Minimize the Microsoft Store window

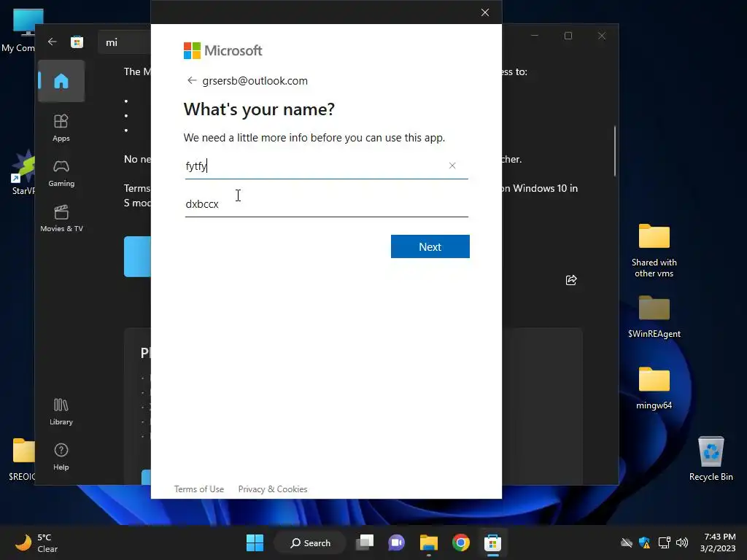(x=535, y=36)
